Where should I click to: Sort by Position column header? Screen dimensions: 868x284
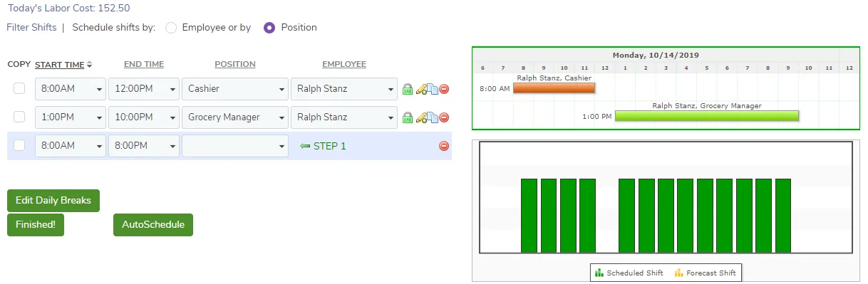[235, 64]
